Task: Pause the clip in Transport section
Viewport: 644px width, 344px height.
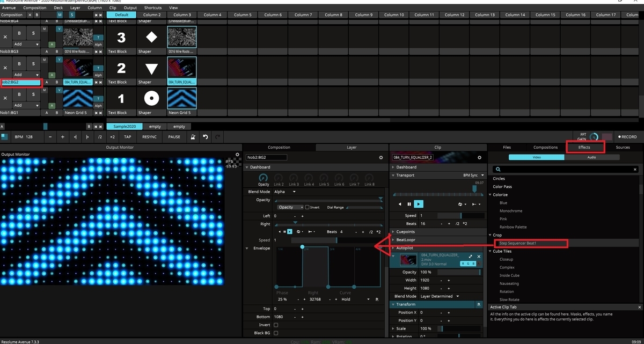Action: point(409,204)
